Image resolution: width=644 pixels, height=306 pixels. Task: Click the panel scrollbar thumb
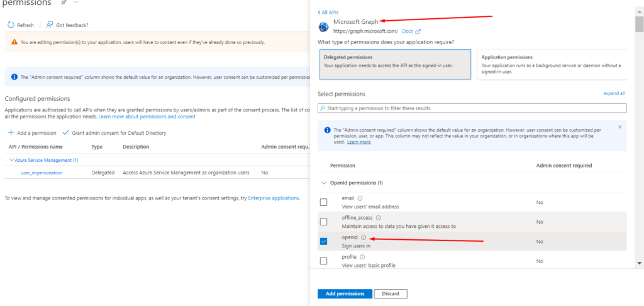click(x=639, y=24)
